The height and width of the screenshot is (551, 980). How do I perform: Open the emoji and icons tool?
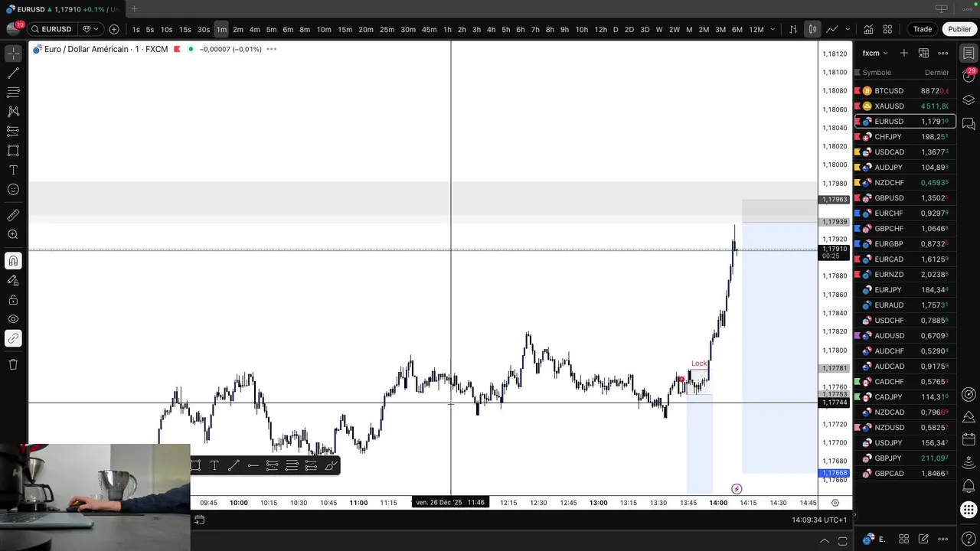tap(13, 189)
